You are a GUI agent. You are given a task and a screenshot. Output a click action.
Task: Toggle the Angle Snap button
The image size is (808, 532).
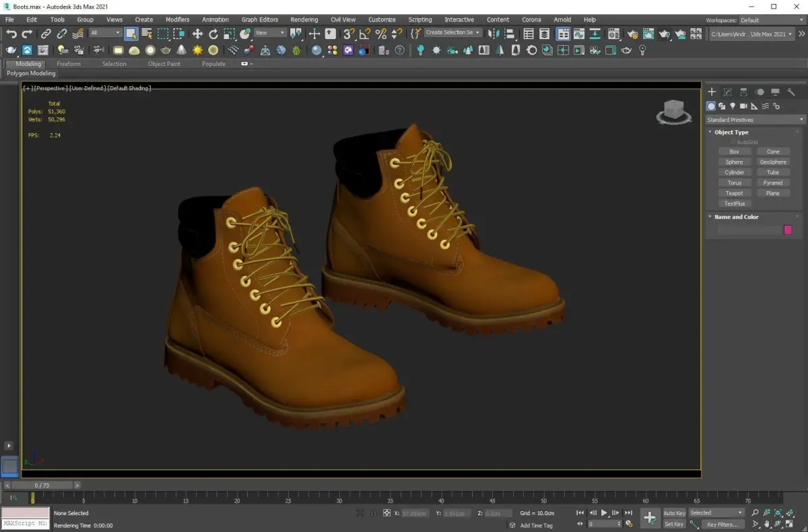coord(365,34)
